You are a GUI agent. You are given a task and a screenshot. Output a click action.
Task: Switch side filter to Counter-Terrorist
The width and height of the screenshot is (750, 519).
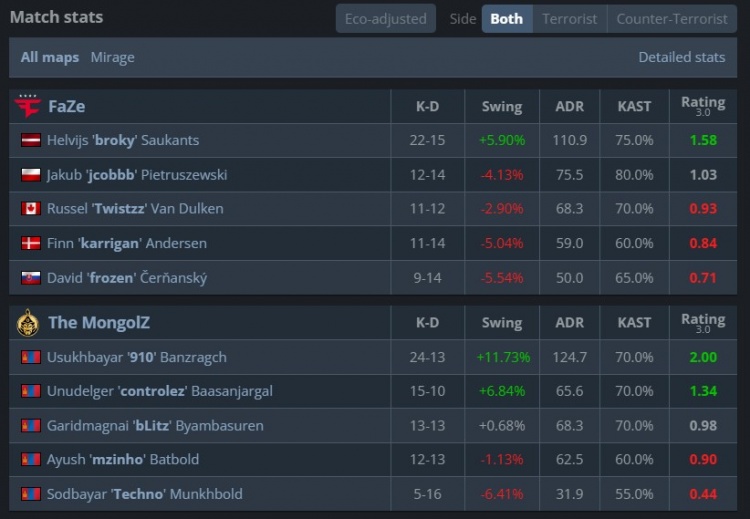click(672, 19)
